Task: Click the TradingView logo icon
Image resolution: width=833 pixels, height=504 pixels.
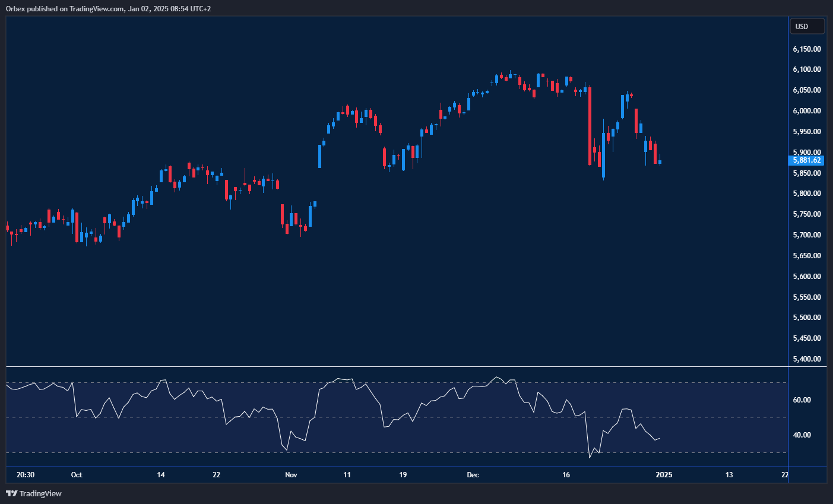Action: pyautogui.click(x=11, y=493)
